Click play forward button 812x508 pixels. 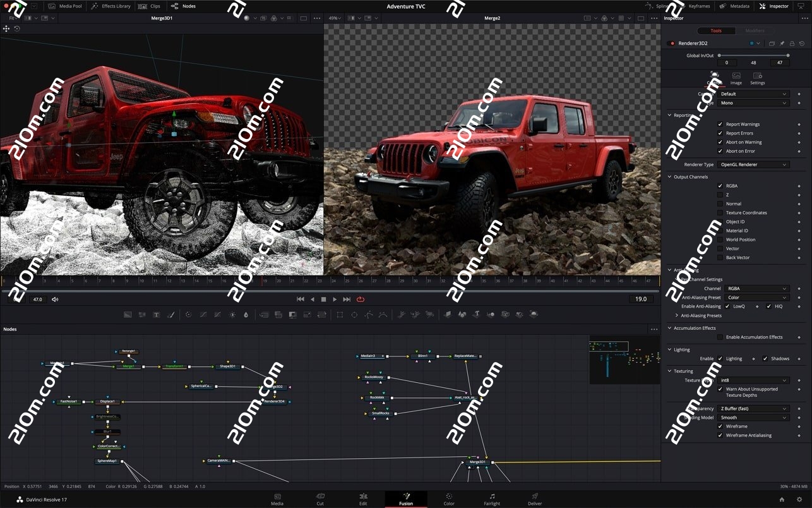click(335, 299)
